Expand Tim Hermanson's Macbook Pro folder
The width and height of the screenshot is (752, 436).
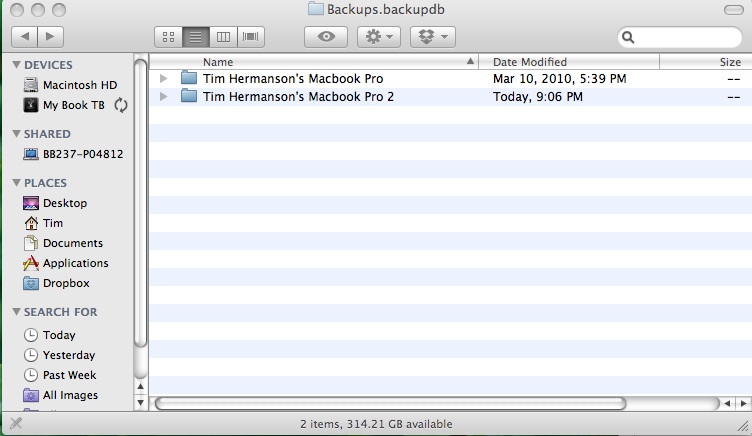coord(164,78)
